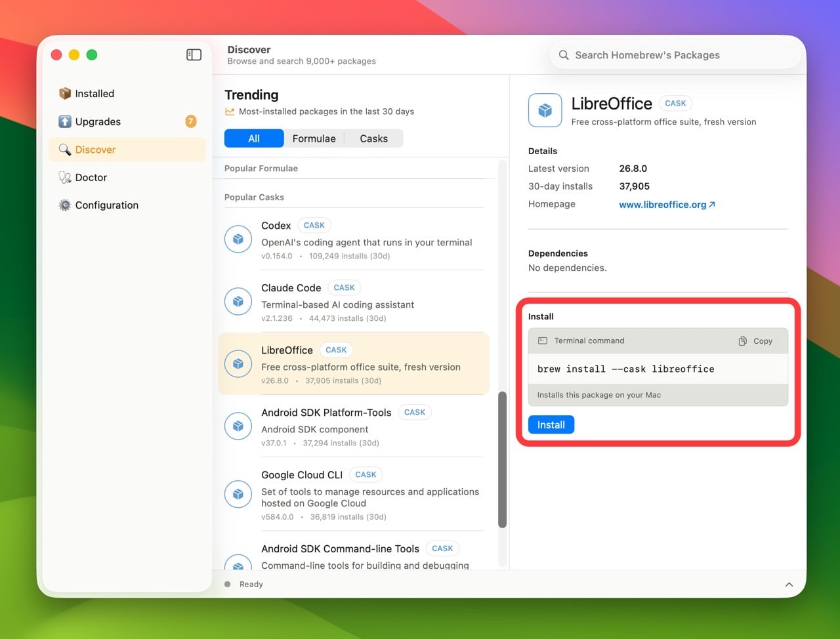This screenshot has width=840, height=639.
Task: Click "Most-installed packages in the last 30 days"
Action: click(x=326, y=112)
